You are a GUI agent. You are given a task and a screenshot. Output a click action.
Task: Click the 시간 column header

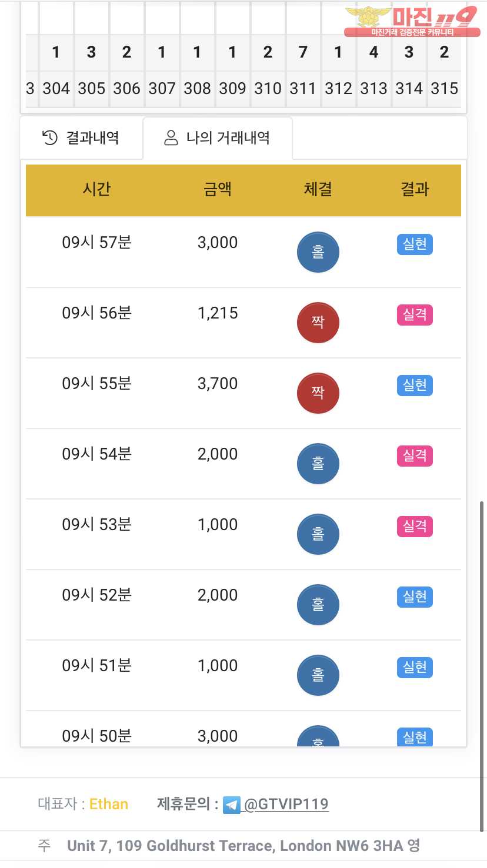[x=97, y=189]
